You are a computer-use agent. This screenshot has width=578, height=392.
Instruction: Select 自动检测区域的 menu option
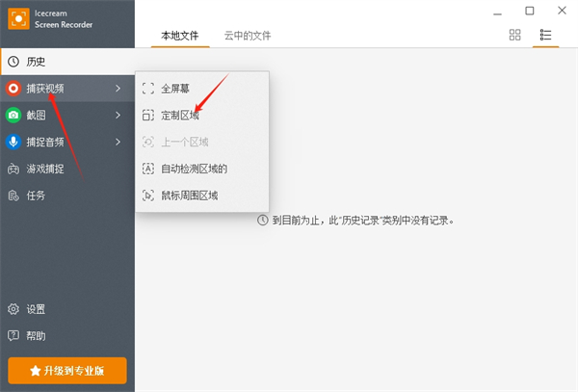[x=201, y=169]
